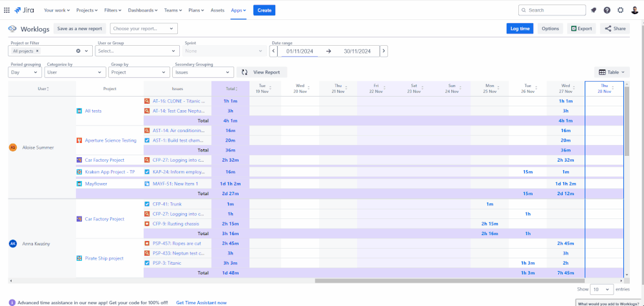Remove the All projects tag

(37, 51)
